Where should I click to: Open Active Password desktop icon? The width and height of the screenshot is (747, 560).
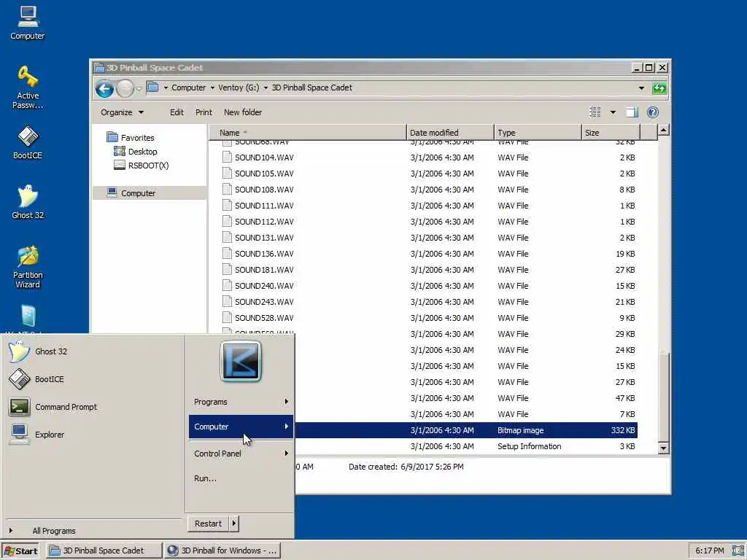pos(28,87)
